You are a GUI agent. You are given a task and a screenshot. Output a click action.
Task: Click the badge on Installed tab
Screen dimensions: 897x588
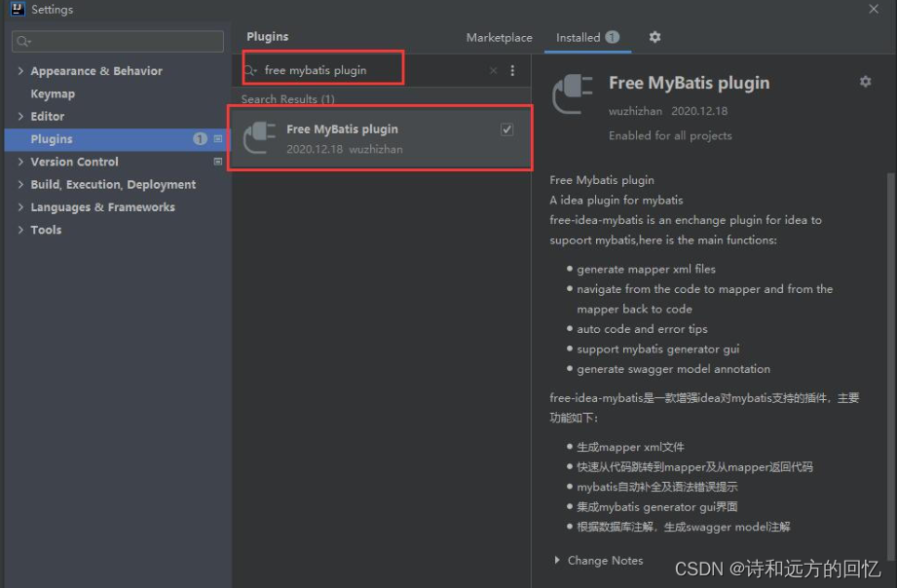tap(612, 37)
